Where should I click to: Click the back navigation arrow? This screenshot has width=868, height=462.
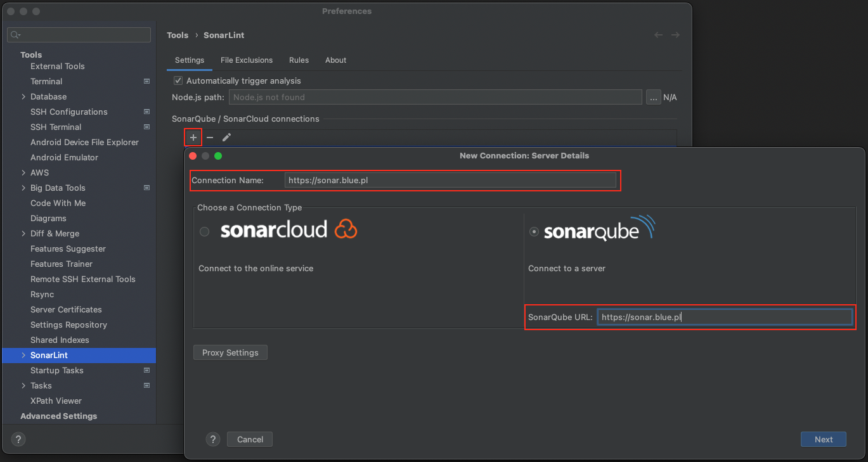pos(658,35)
